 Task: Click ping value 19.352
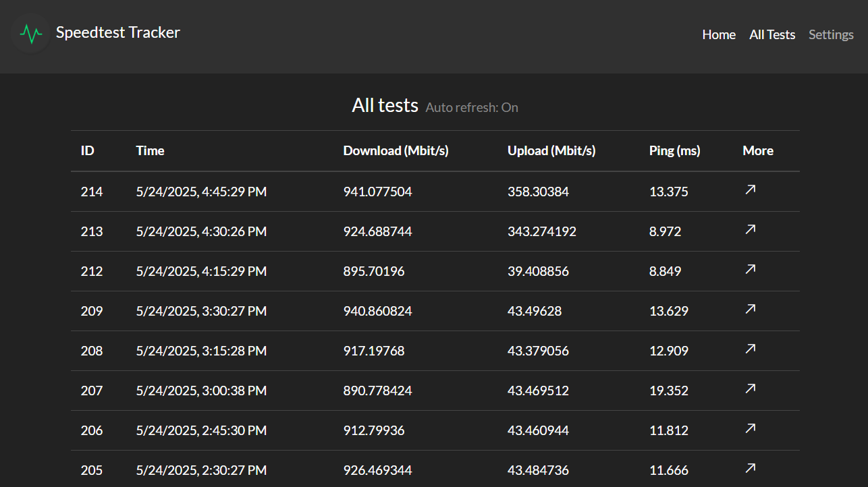point(669,391)
